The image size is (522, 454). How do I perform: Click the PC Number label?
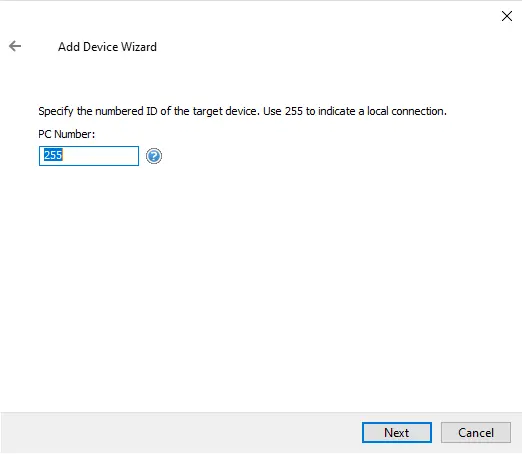pos(67,134)
